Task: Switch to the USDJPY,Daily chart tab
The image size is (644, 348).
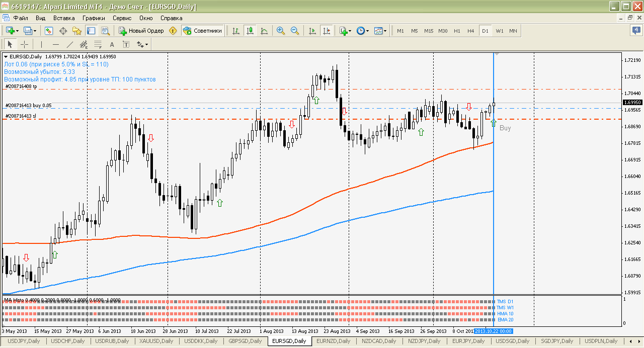Action: tap(24, 341)
